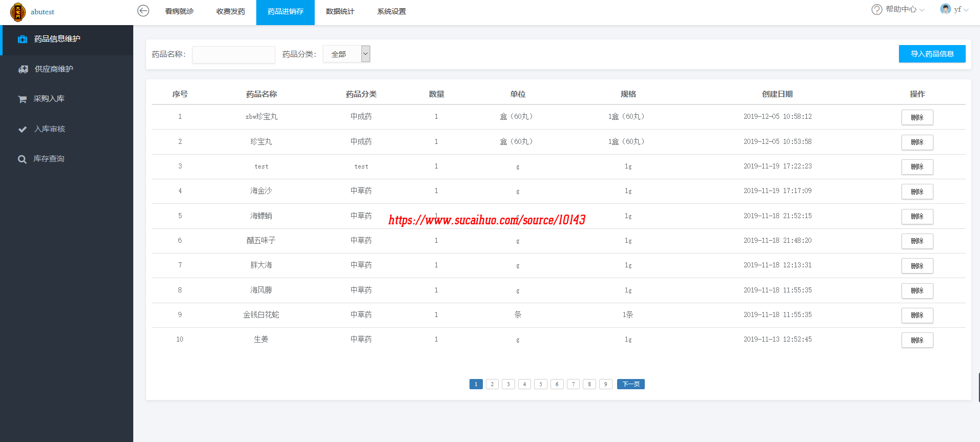Click the shopping cart purchase icon
Screen dimensions: 980x442
tap(22, 99)
